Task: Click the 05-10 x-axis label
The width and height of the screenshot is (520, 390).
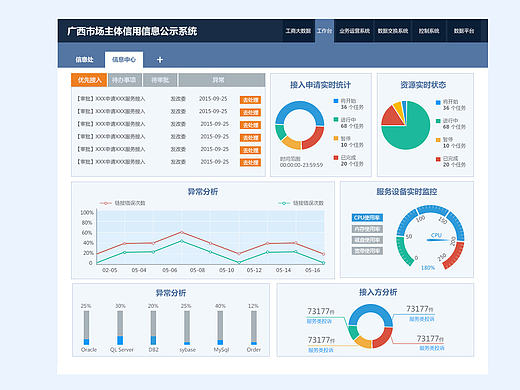Action: (227, 270)
